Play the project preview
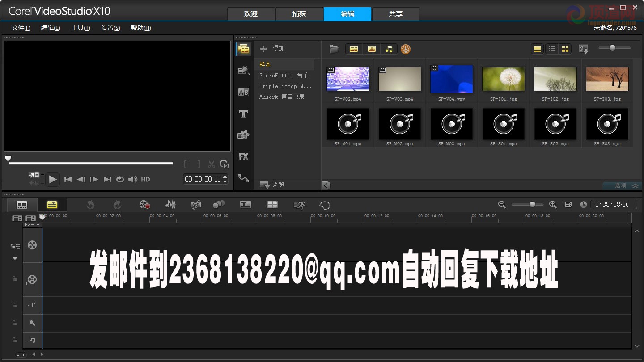The image size is (644, 362). [x=53, y=180]
